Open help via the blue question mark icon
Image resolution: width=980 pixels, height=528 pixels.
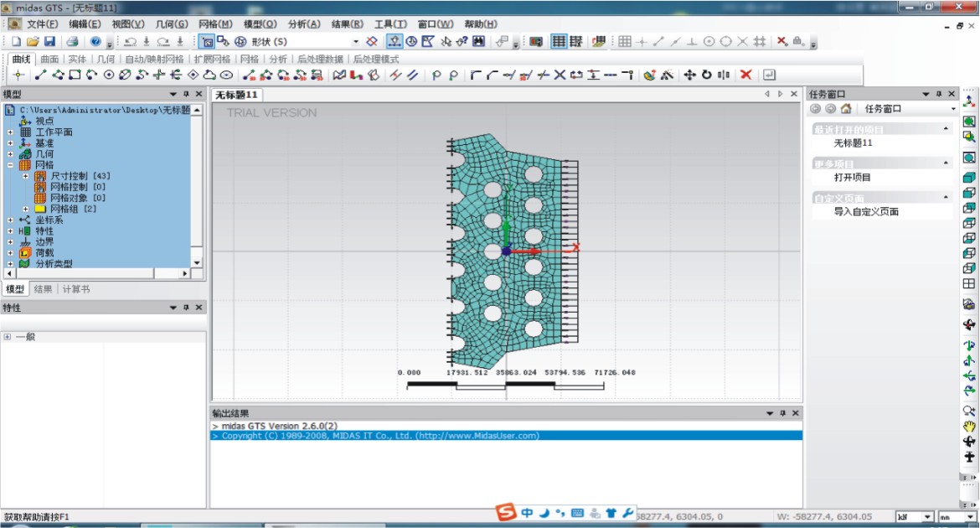95,41
